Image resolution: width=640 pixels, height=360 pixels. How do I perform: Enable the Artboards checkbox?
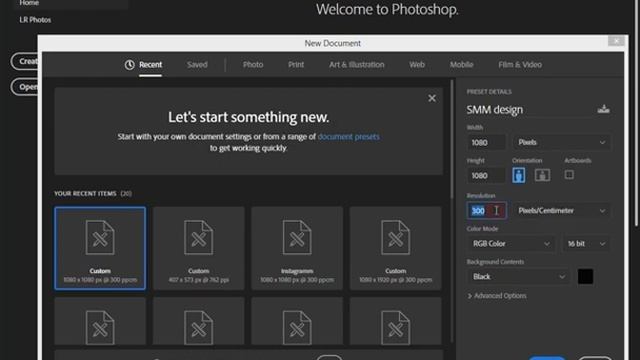click(x=569, y=175)
